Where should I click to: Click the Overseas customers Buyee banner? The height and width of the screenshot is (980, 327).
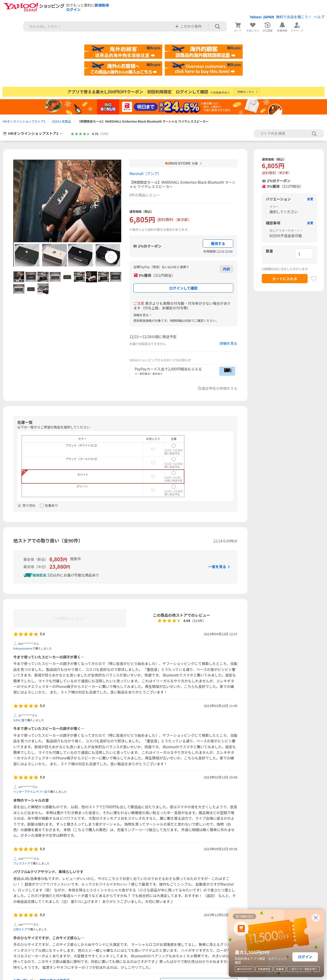point(204,68)
